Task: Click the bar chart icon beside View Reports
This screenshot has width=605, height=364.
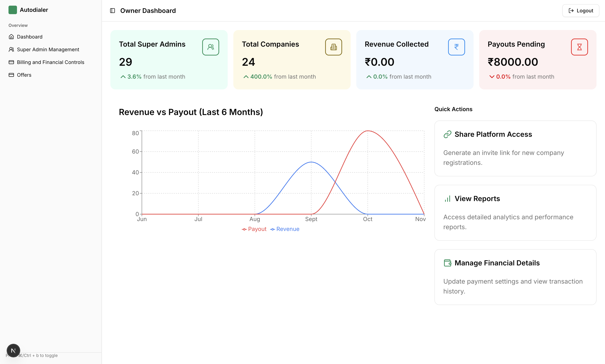Action: click(447, 199)
